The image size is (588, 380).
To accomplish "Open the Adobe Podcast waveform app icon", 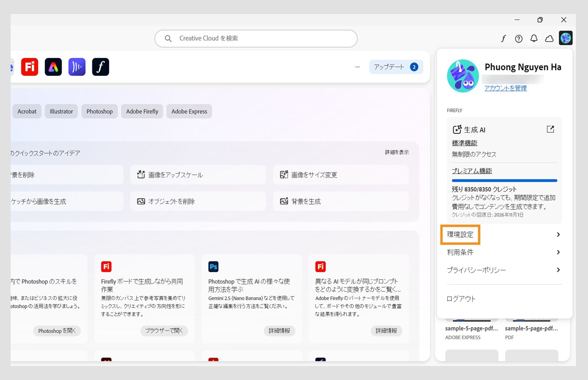I will pyautogui.click(x=77, y=67).
